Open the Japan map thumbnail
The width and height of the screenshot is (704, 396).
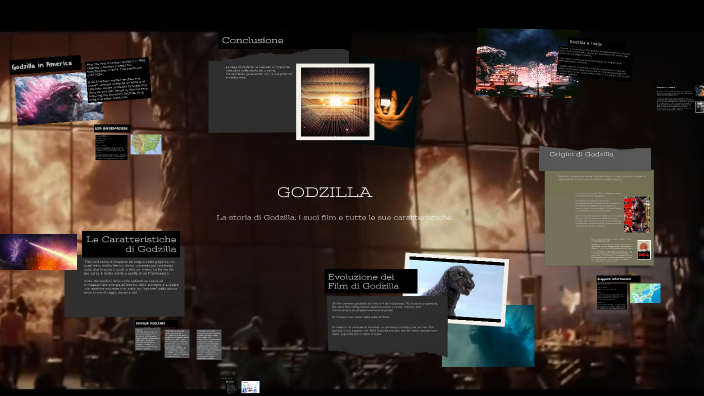645,293
